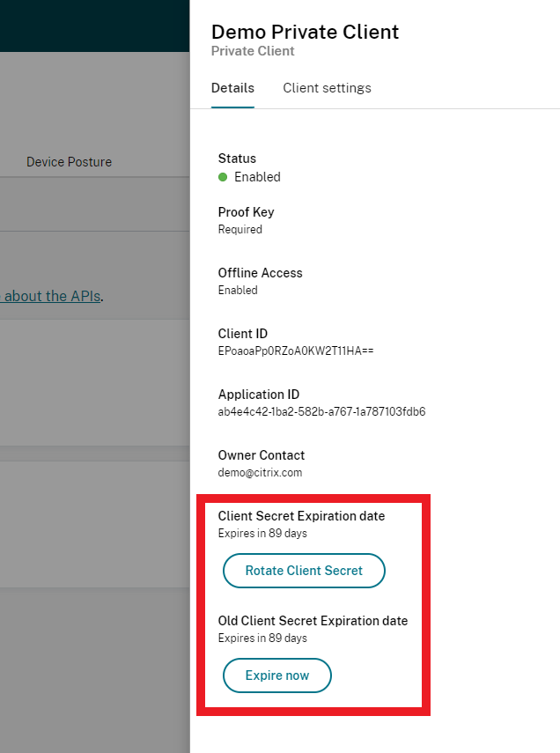
Task: Click expiry text above Rotate Client Secret button
Action: (x=262, y=533)
